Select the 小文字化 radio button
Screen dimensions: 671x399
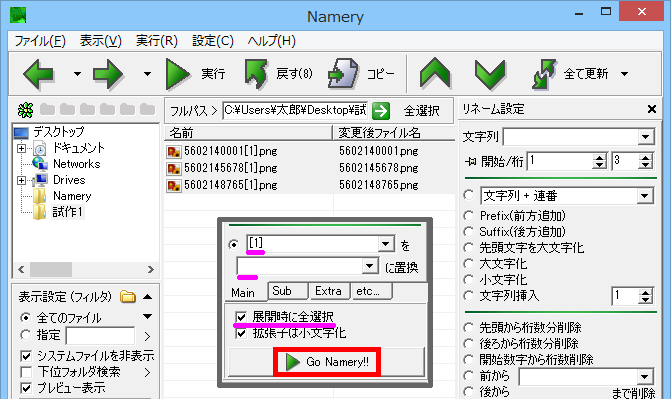[469, 280]
